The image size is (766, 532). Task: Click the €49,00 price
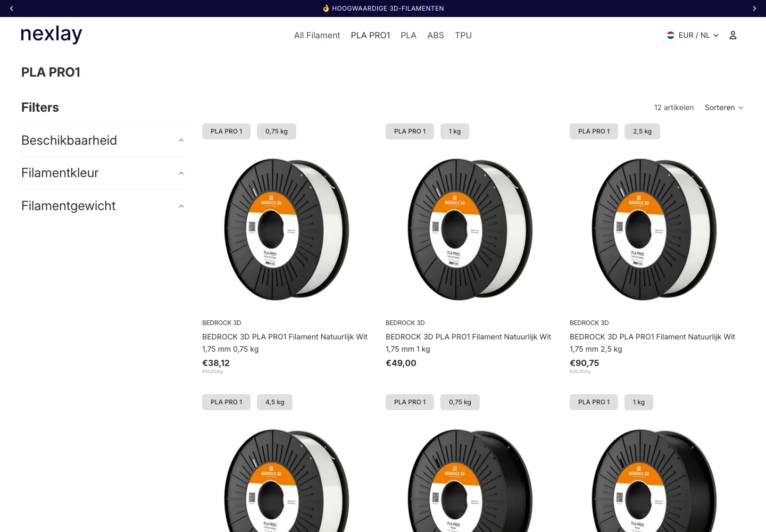[401, 363]
